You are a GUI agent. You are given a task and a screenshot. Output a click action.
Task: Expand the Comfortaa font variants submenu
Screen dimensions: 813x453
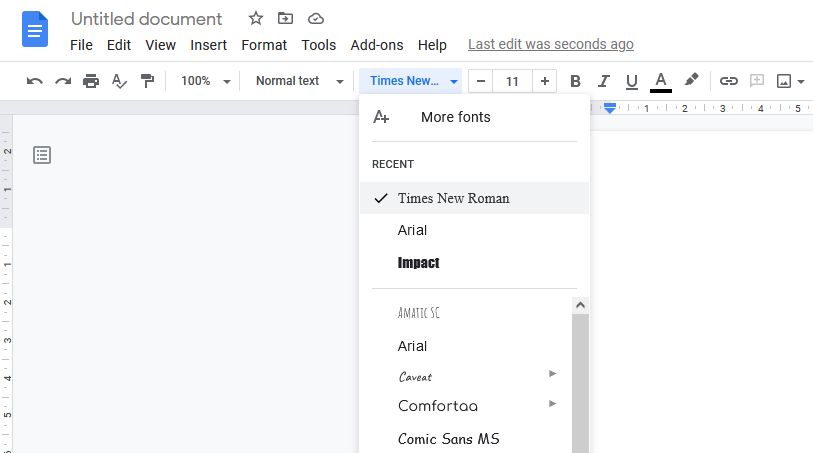(552, 404)
